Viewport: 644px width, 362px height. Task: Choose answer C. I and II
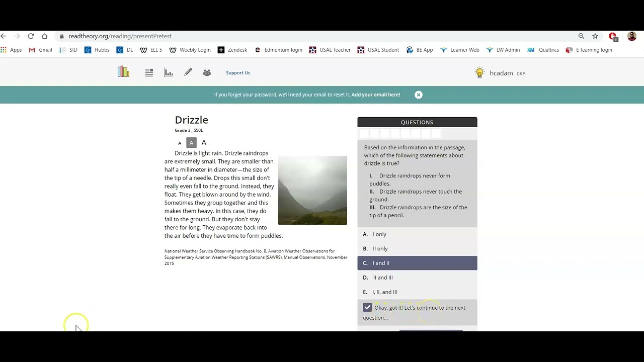(x=417, y=263)
